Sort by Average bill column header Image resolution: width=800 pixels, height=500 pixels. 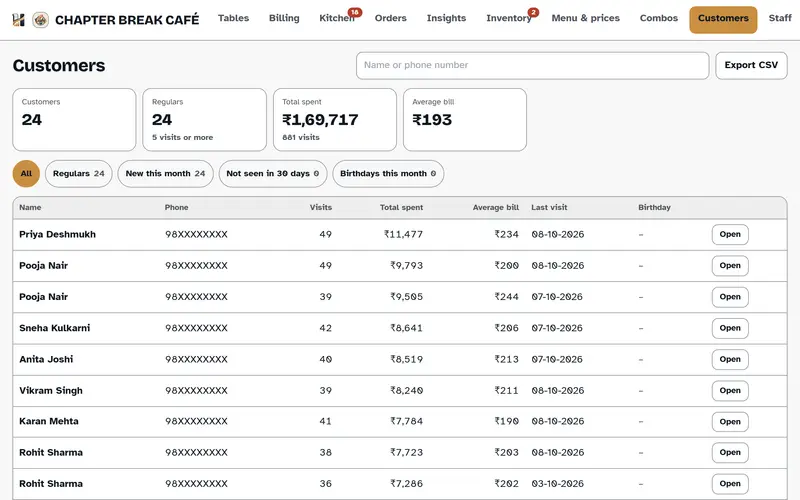click(495, 208)
